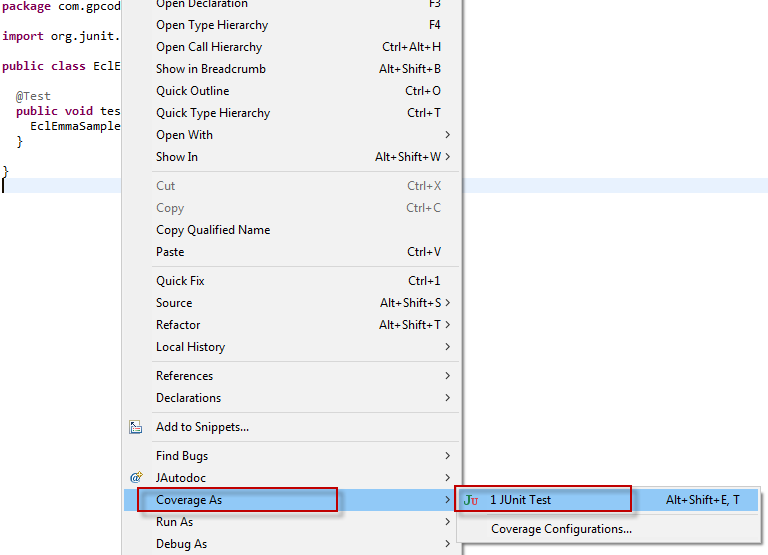Click the JUnit Test icon in submenu
The height and width of the screenshot is (555, 768).
pos(472,500)
